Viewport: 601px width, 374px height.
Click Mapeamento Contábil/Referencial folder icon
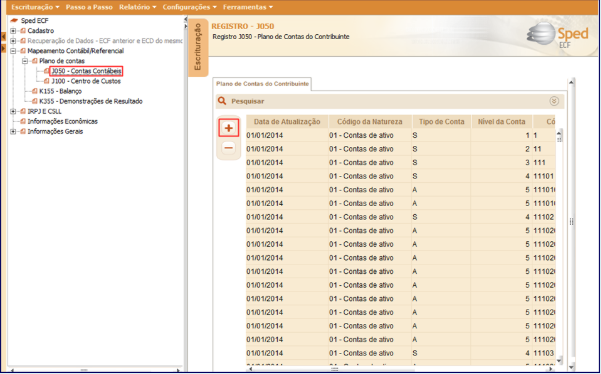point(23,51)
